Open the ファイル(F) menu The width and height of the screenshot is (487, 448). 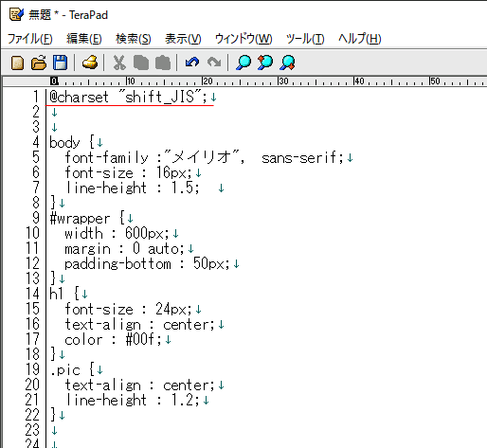[30, 39]
